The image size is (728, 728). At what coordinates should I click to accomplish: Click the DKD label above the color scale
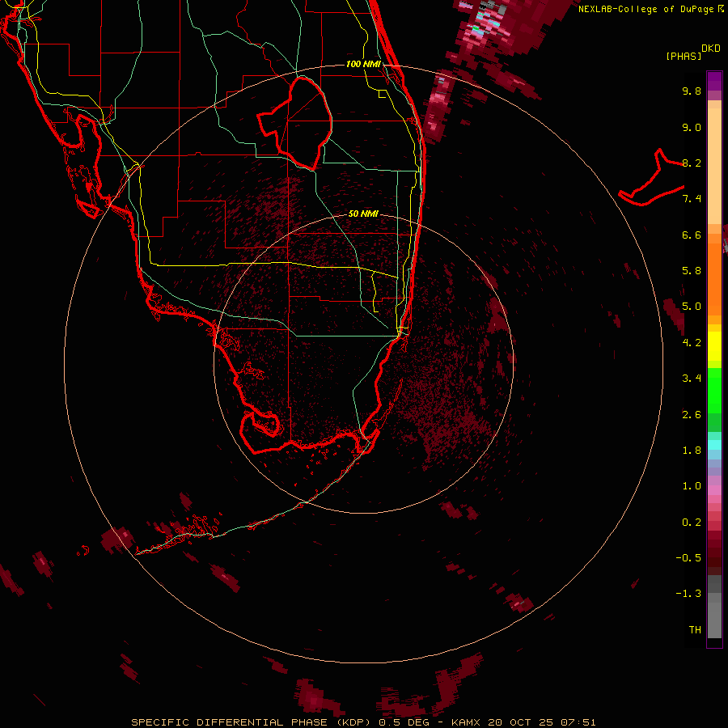click(x=711, y=49)
